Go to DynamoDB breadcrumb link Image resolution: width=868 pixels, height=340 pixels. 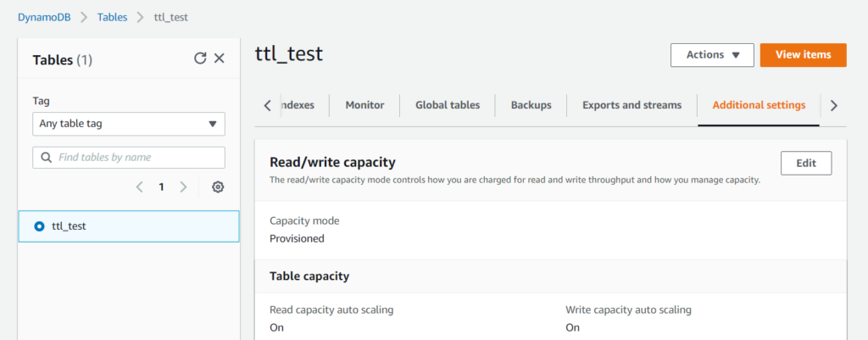pyautogui.click(x=44, y=17)
